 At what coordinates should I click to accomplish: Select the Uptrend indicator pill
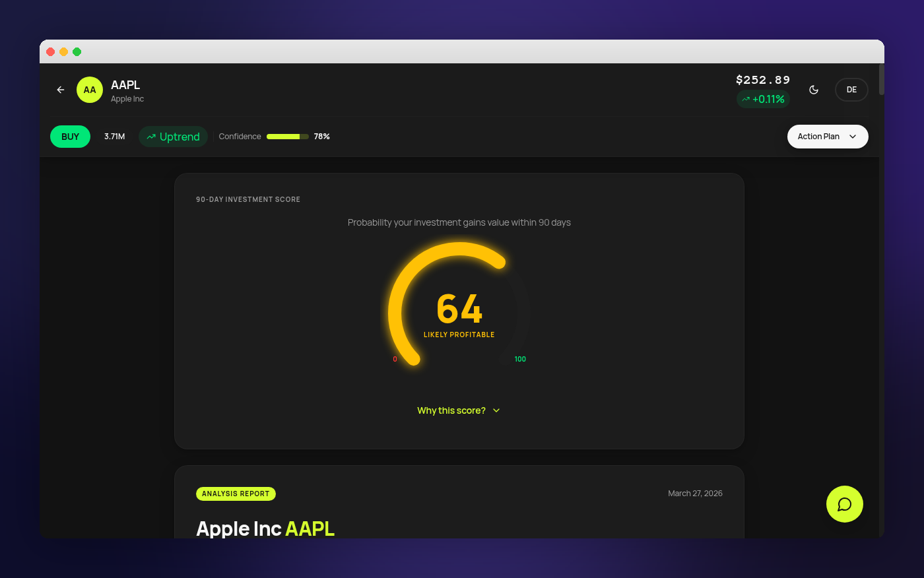click(x=173, y=137)
